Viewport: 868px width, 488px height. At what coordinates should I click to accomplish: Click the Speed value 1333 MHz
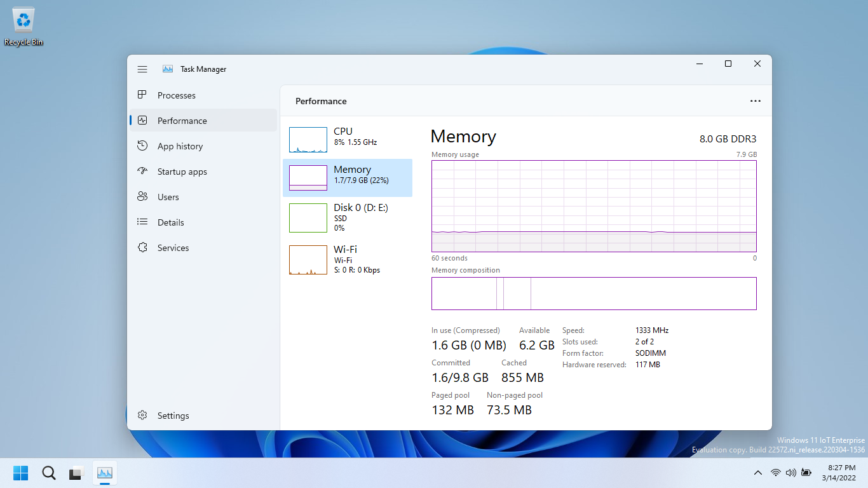652,330
